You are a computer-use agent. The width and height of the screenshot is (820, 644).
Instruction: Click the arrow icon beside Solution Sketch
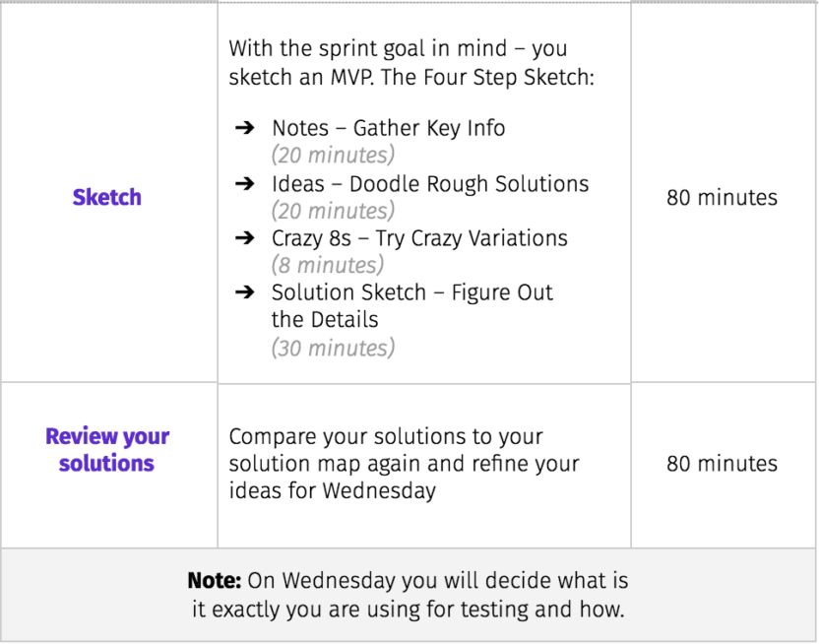[x=244, y=291]
